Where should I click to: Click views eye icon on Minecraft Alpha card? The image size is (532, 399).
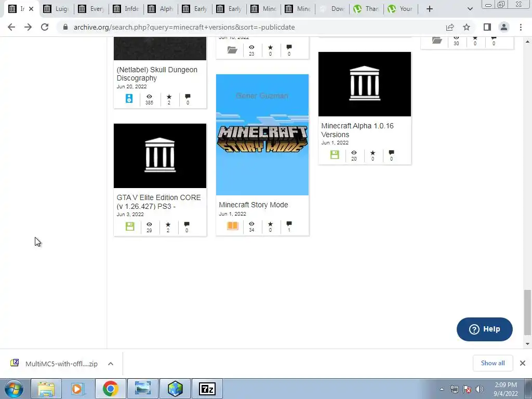point(354,153)
